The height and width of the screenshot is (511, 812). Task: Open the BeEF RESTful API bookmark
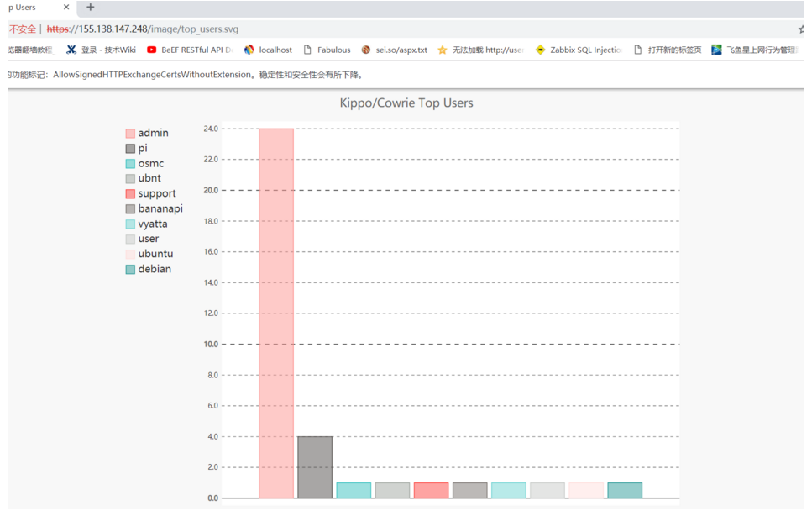[x=190, y=50]
